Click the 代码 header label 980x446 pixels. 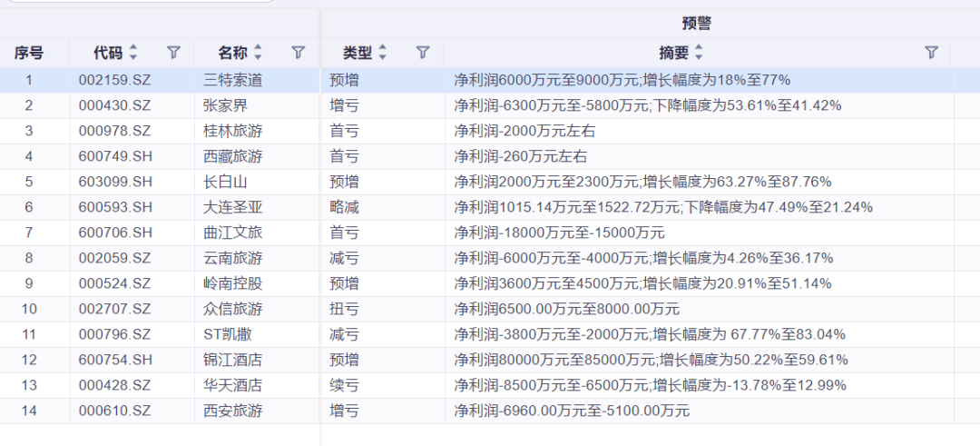coord(108,54)
